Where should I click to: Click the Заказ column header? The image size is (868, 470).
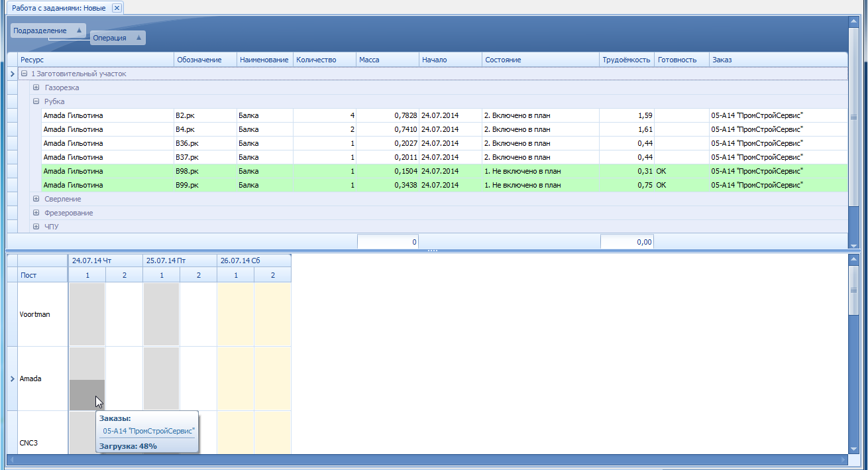pos(779,60)
